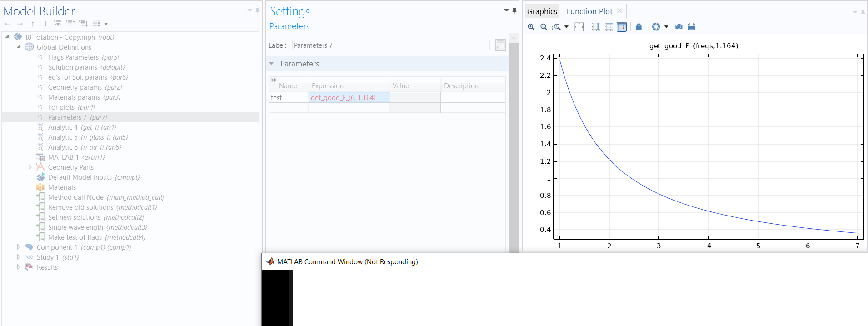This screenshot has width=868, height=326.
Task: Collapse the Parameters section header
Action: [272, 64]
